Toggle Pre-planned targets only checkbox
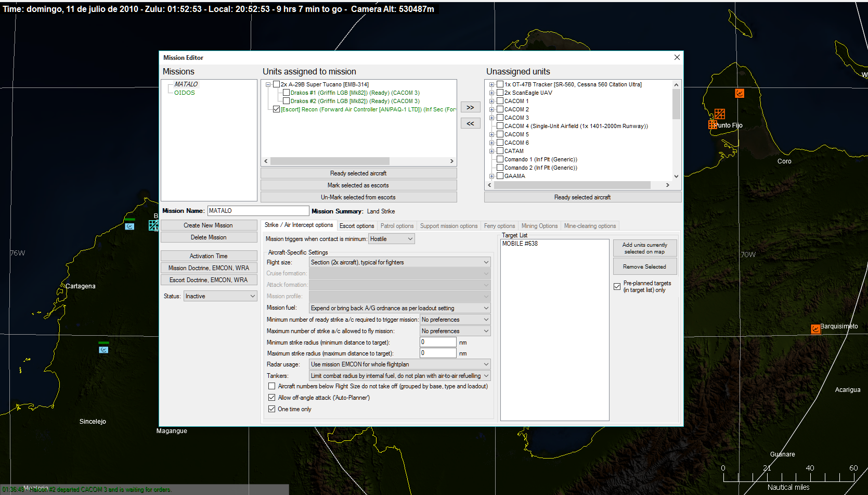This screenshot has width=868, height=495. tap(617, 287)
